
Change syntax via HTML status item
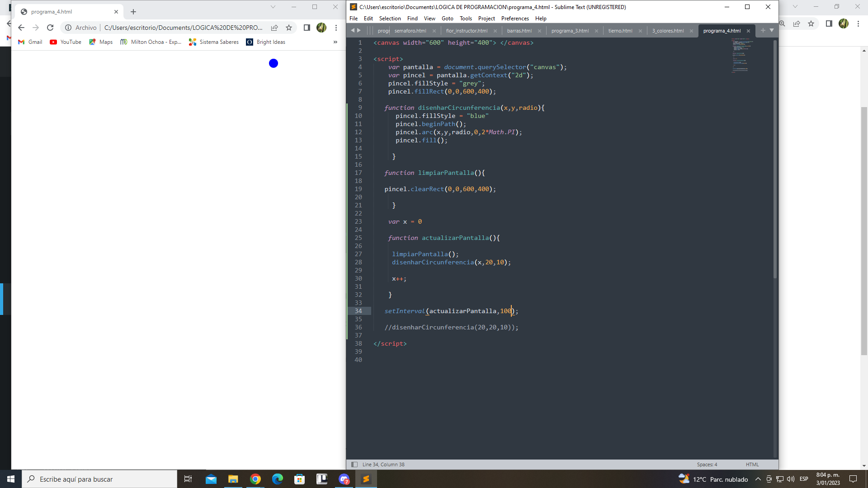[x=752, y=465]
